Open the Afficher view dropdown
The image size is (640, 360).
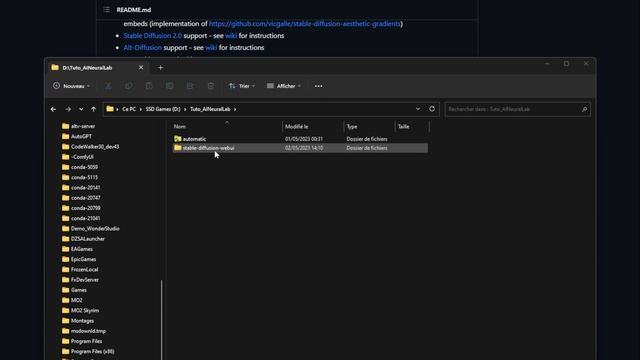284,86
